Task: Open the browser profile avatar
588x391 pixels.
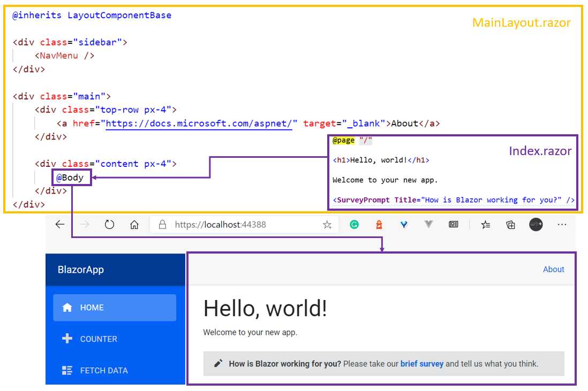Action: [536, 225]
